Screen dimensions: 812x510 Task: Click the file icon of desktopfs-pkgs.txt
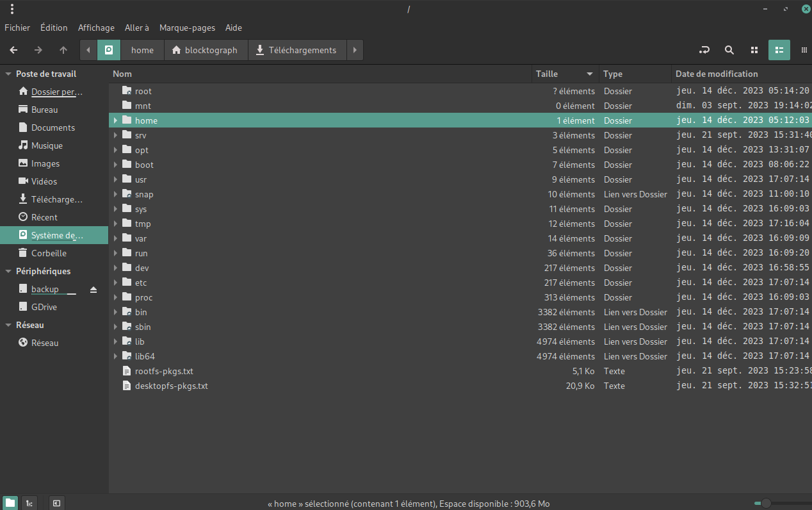coord(127,386)
